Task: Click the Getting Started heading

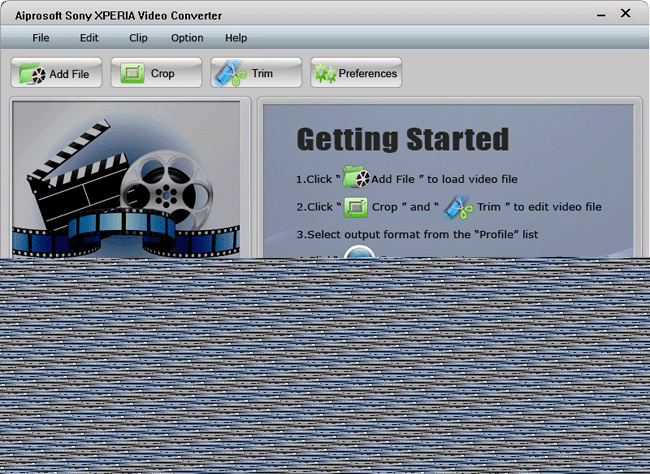Action: coord(403,140)
